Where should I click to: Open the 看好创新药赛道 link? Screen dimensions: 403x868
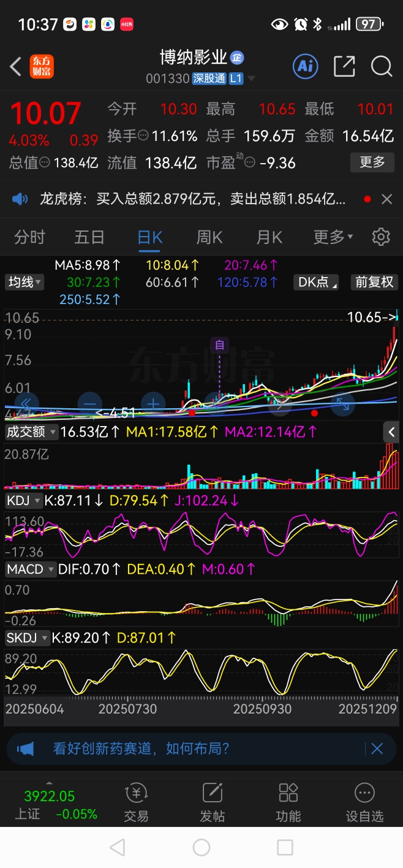pyautogui.click(x=141, y=748)
